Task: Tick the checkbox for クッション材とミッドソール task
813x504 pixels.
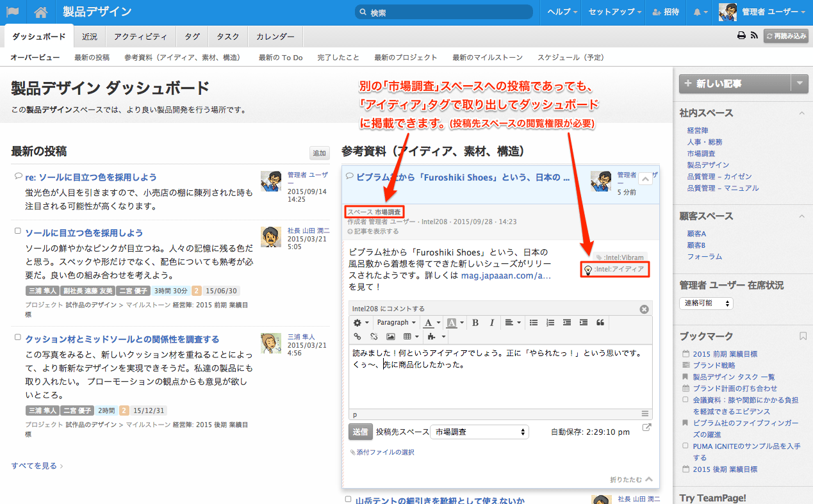Action: (x=18, y=337)
